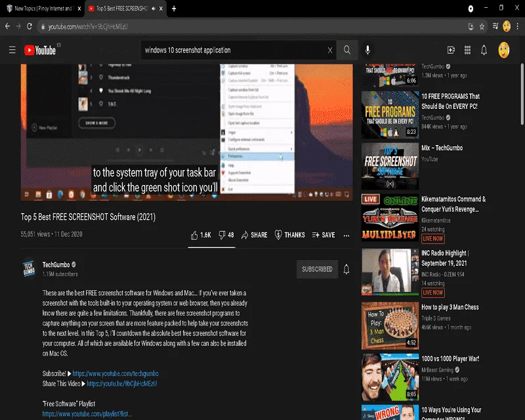Share the video via SHARE
This screenshot has height=420, width=525.
coord(254,235)
